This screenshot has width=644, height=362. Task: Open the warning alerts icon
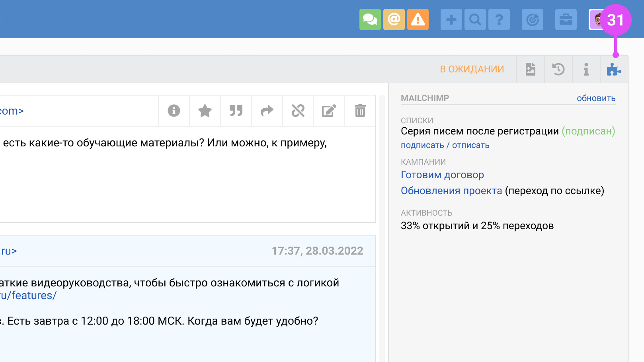[418, 19]
